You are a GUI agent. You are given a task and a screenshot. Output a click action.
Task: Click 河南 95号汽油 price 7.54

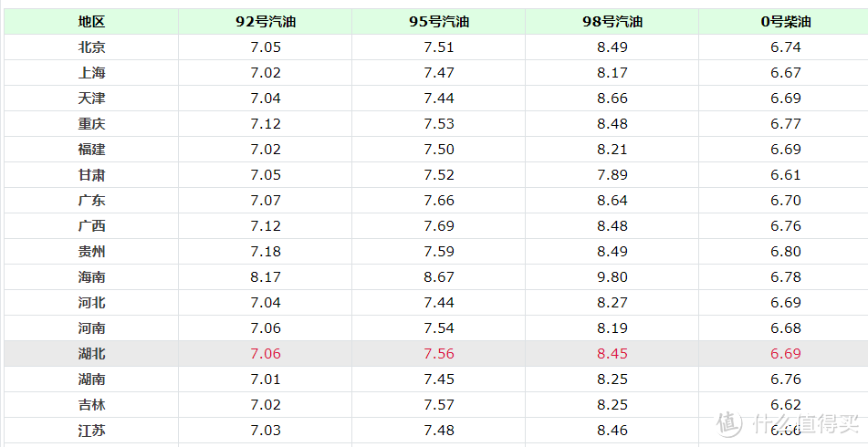pyautogui.click(x=439, y=328)
